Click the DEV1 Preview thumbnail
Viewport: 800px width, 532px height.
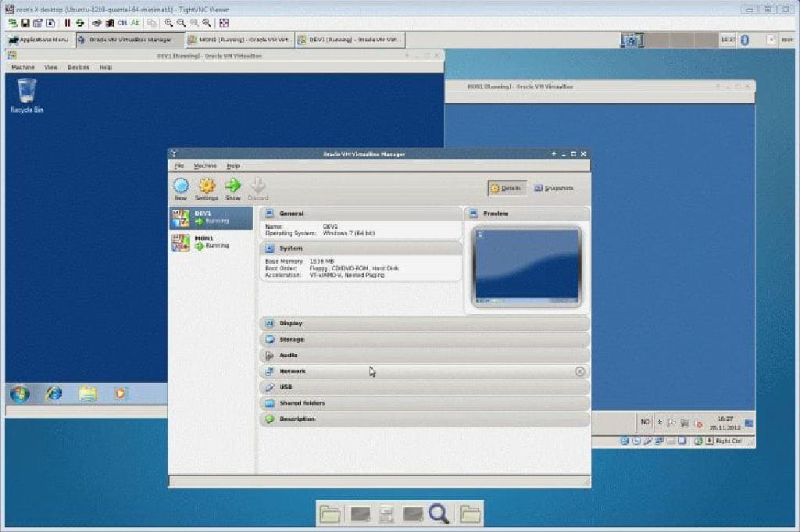[526, 264]
